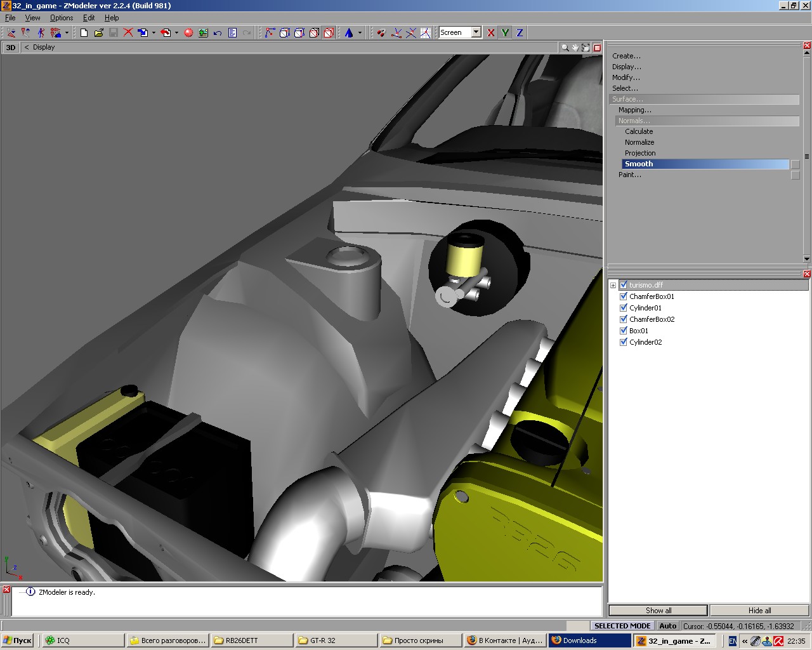812x650 pixels.
Task: Open the viewport Display menu
Action: point(44,47)
